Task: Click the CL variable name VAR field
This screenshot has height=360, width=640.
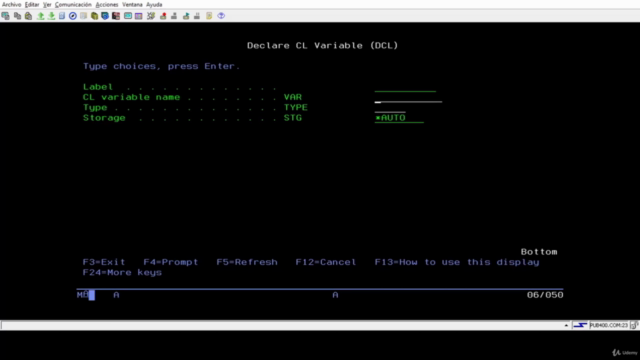Action: pos(408,97)
